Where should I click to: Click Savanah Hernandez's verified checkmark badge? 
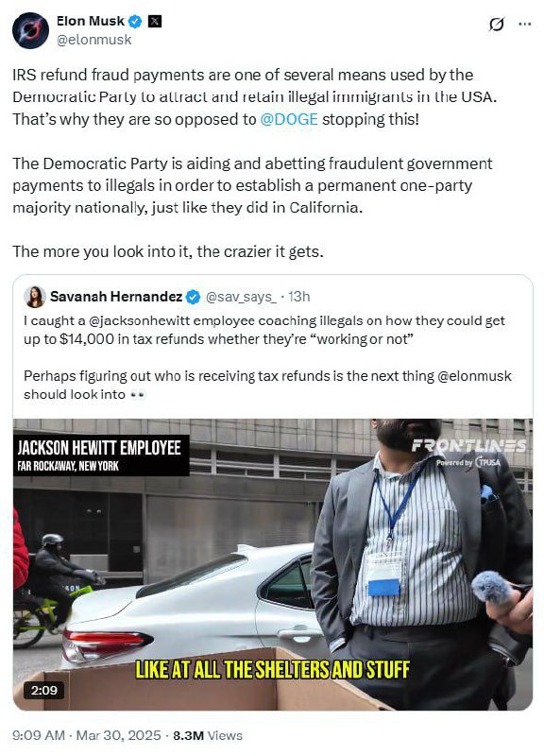194,297
